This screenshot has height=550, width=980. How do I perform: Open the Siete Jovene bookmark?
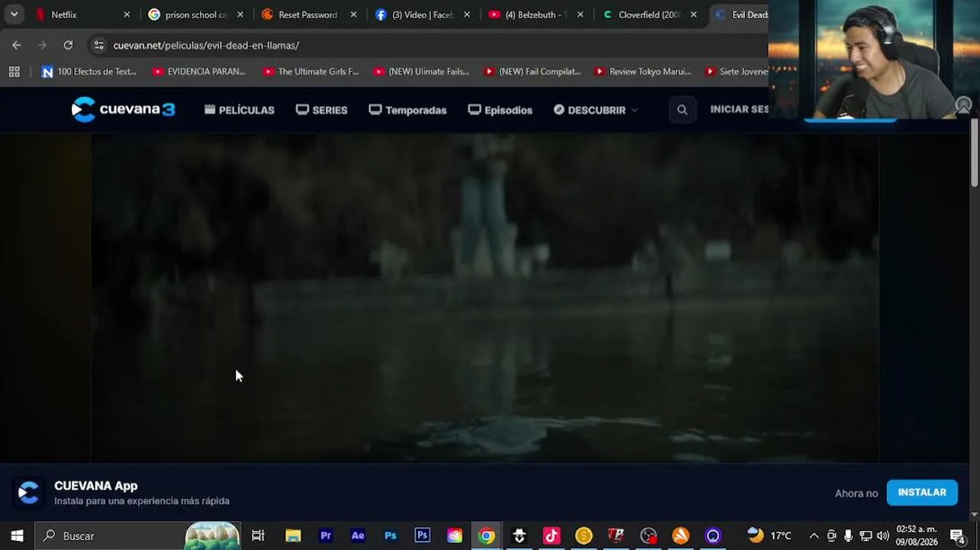coord(737,72)
